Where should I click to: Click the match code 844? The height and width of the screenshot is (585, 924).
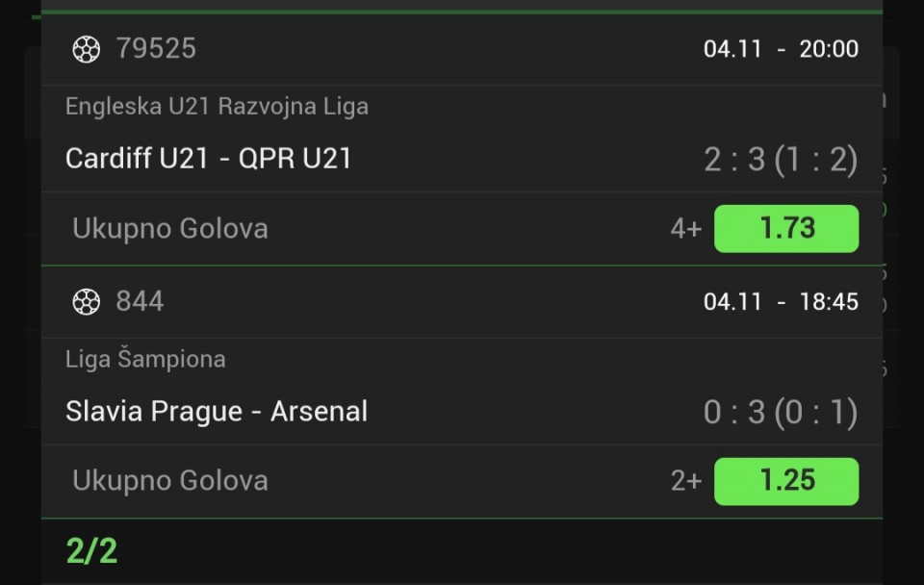click(x=140, y=302)
